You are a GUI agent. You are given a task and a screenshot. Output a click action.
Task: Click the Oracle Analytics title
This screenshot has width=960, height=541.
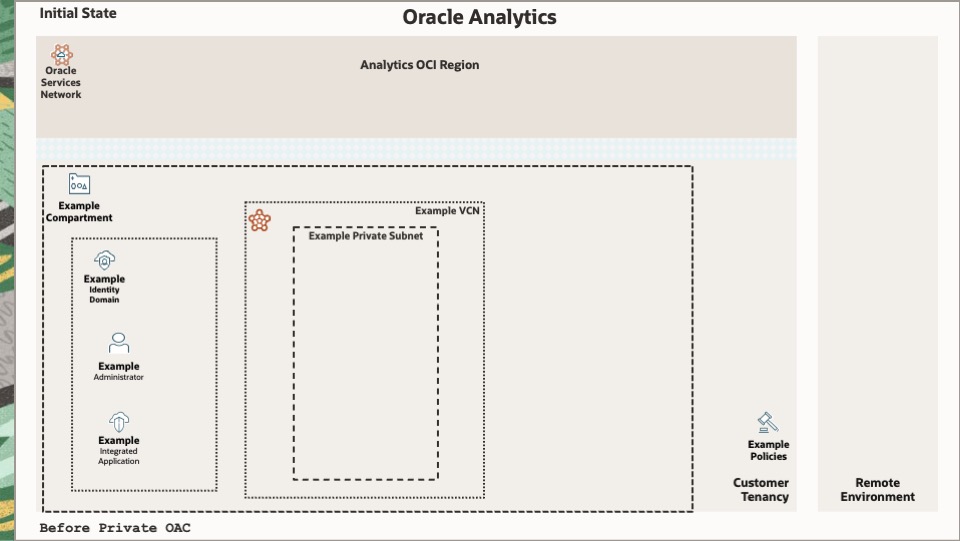click(x=479, y=17)
